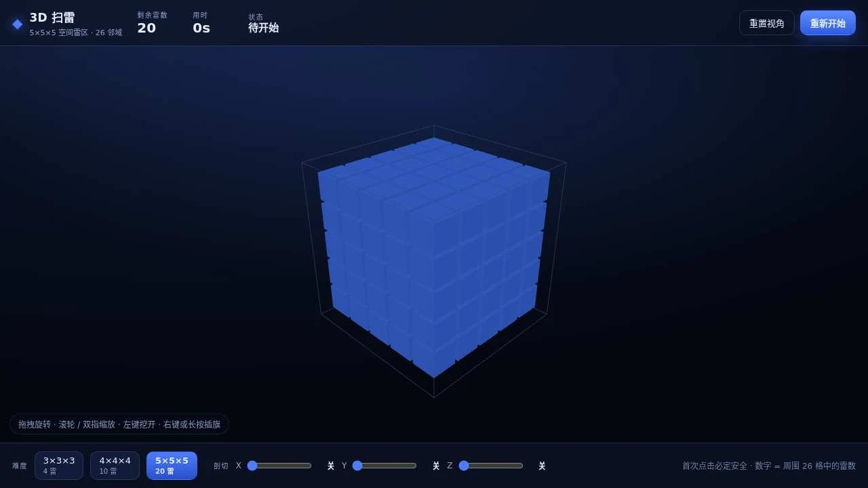The height and width of the screenshot is (488, 868).
Task: Reset the camera view with 重置视角
Action: (x=767, y=23)
